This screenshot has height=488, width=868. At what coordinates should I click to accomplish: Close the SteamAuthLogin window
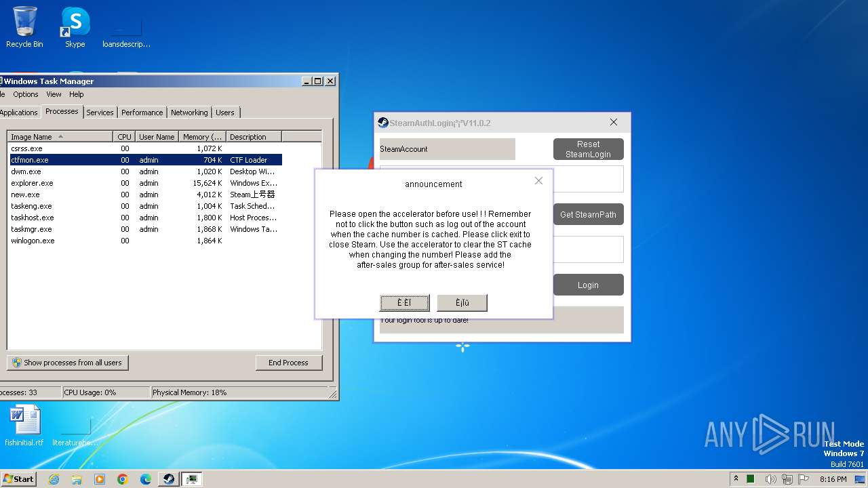[x=614, y=123]
